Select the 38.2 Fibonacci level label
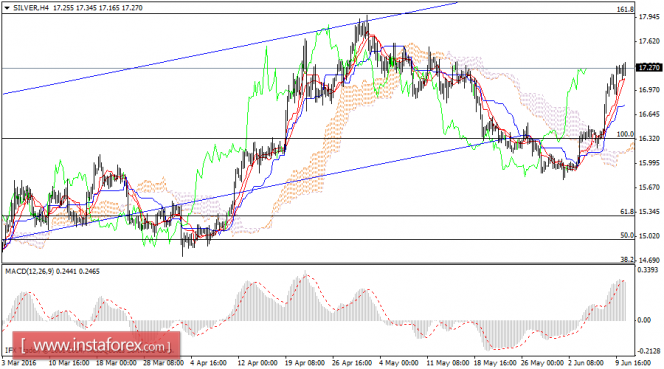This screenshot has width=664, height=369. click(627, 259)
